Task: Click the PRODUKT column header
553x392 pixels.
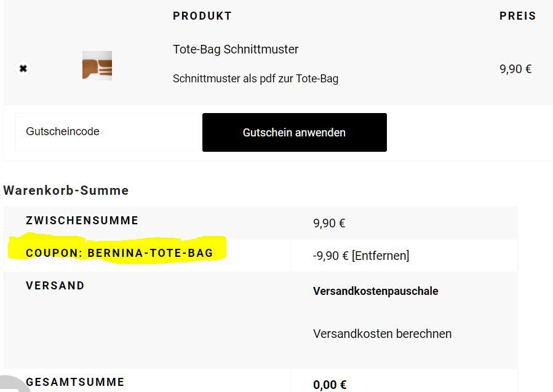Action: (x=202, y=16)
